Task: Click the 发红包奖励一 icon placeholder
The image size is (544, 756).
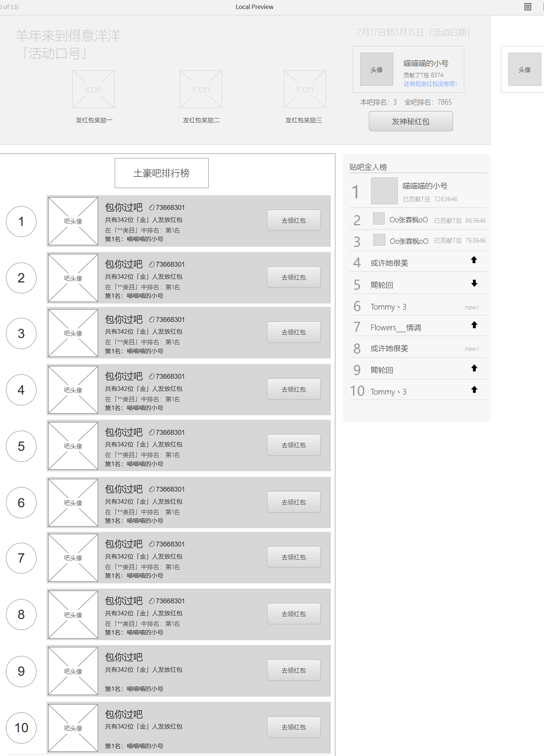Action: pos(93,89)
